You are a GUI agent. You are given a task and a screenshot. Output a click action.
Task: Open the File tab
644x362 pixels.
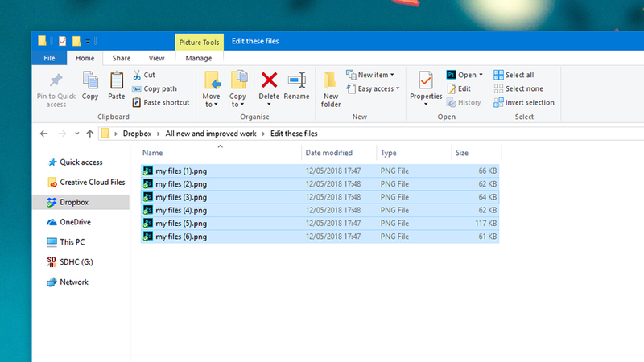49,58
